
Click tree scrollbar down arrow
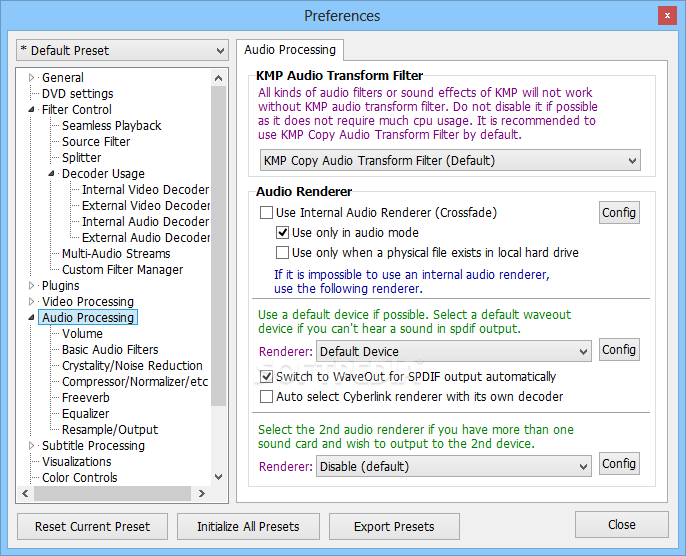[219, 477]
